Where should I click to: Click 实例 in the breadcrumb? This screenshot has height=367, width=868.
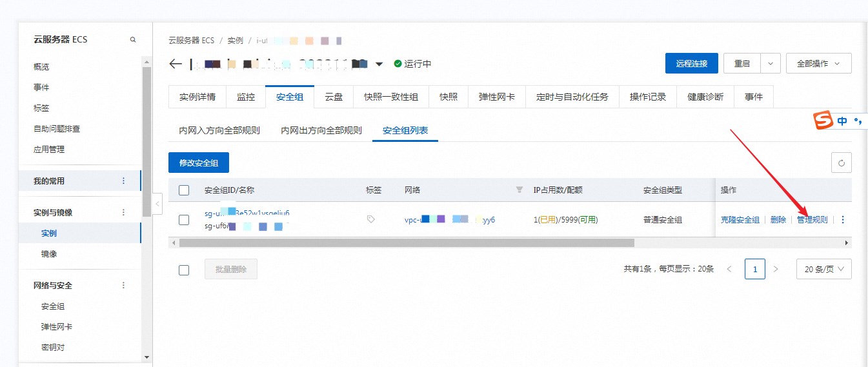235,40
